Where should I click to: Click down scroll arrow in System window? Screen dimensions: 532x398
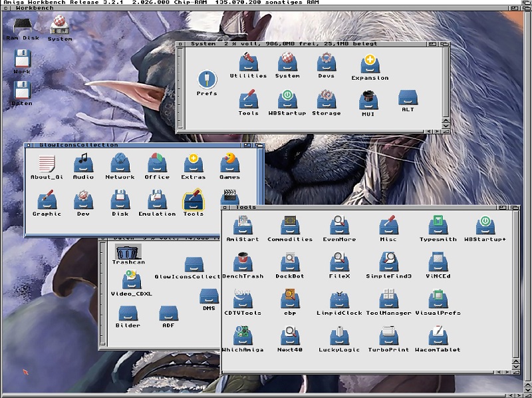(x=446, y=126)
